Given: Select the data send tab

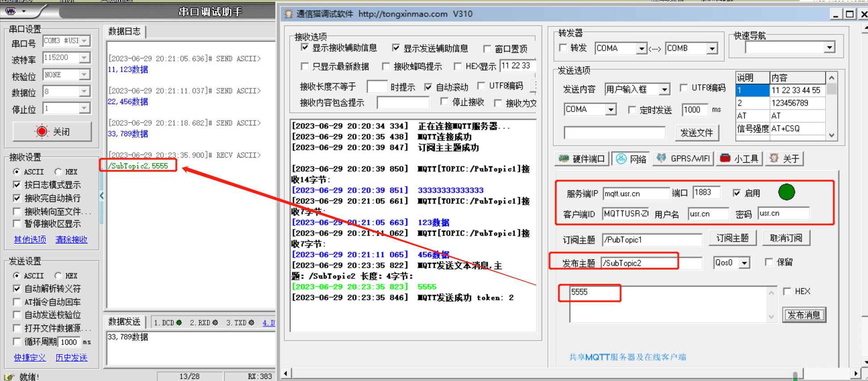Looking at the screenshot, I should click(x=124, y=322).
